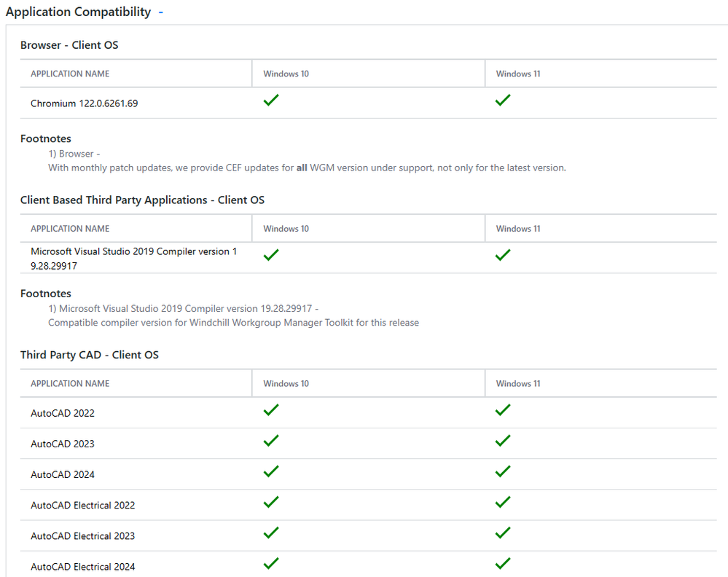Click AutoCAD Electrical 2023 Windows 10 checkmark
Screen dimensions: 728x577
pos(271,533)
